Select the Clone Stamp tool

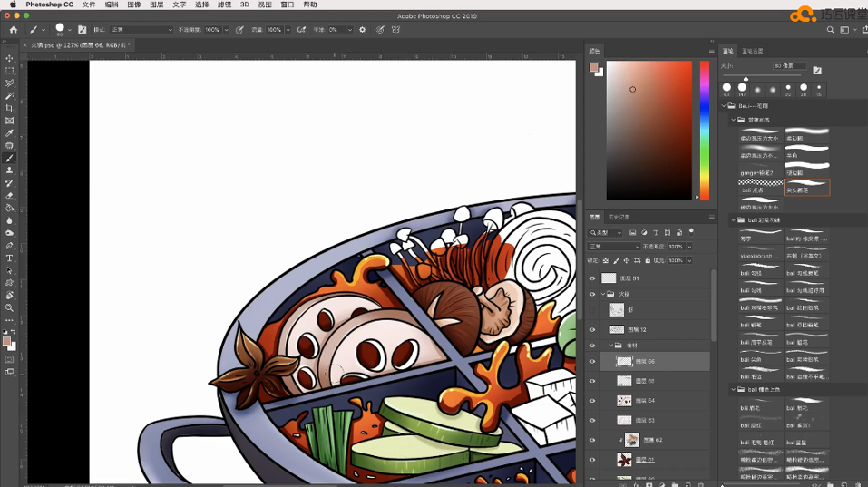(9, 170)
